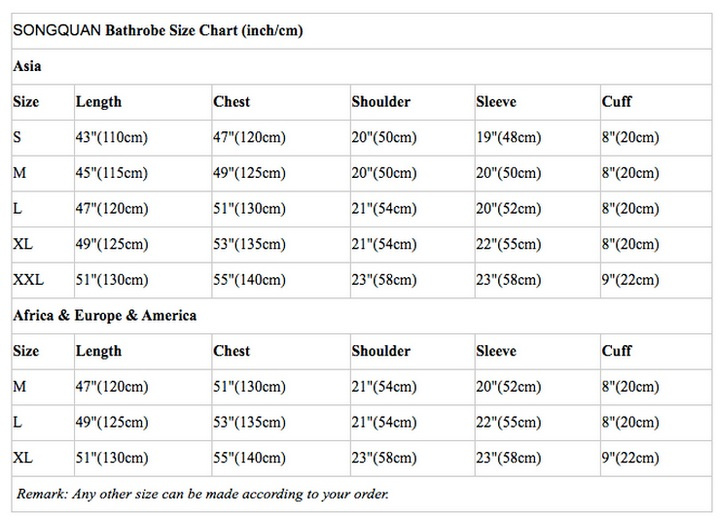Select the Asia section heading
The width and height of the screenshot is (720, 522).
tap(27, 66)
